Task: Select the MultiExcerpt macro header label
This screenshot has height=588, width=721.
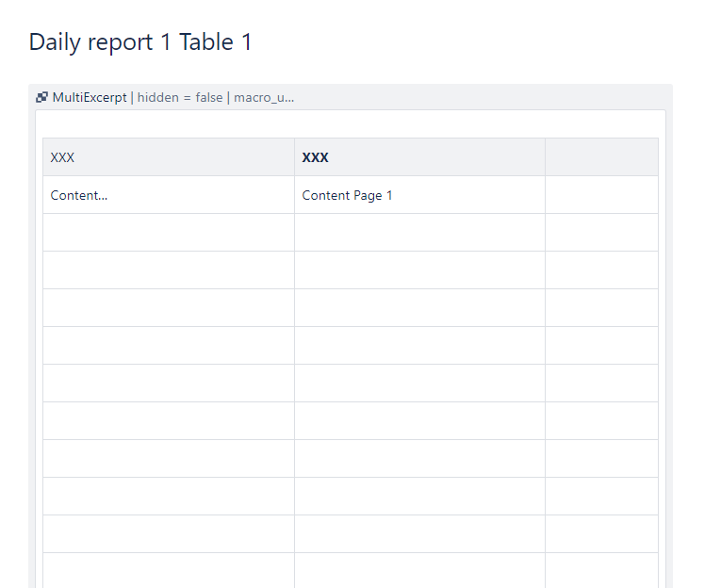Action: pyautogui.click(x=90, y=97)
